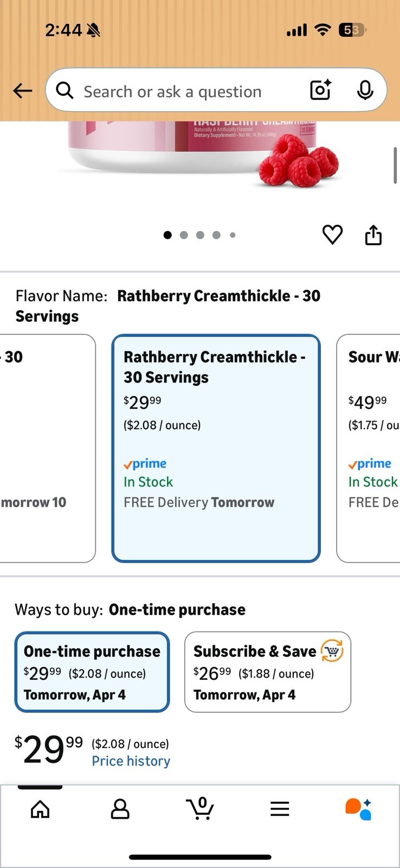The width and height of the screenshot is (400, 868).
Task: Open the Price history link
Action: 131,761
